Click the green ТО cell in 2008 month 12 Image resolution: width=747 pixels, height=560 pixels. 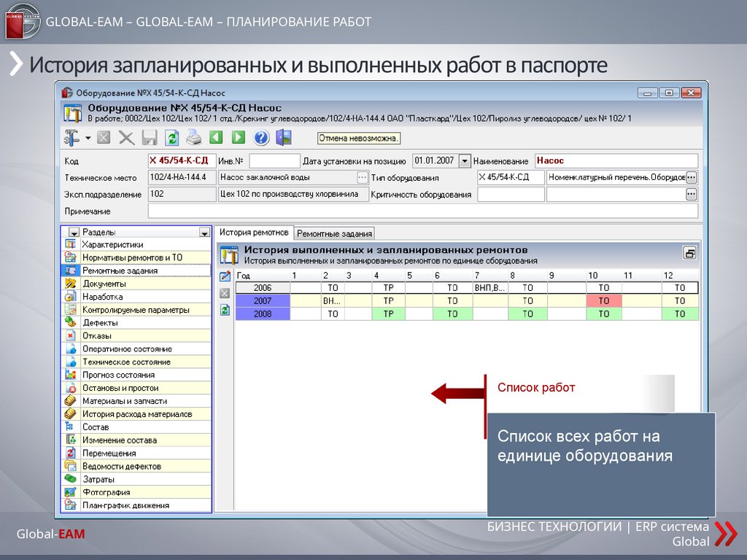[680, 314]
